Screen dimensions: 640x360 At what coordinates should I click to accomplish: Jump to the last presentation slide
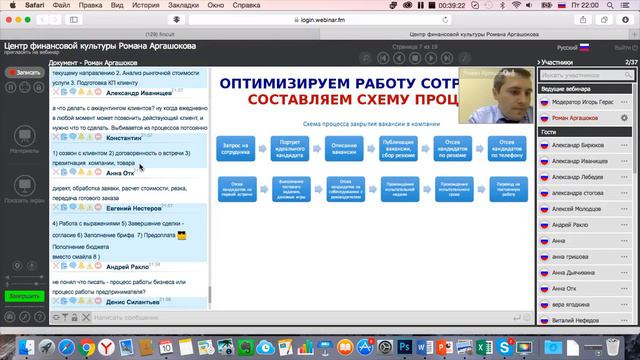click(447, 58)
